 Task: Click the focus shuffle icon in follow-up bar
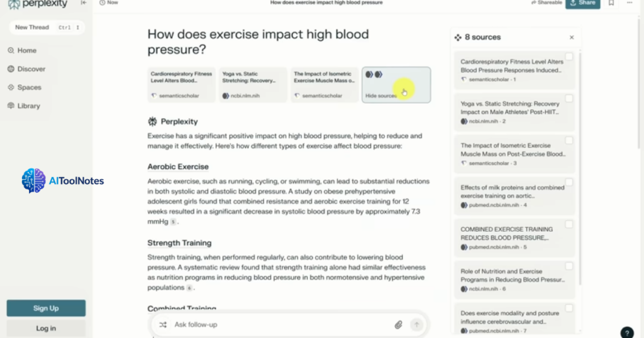pos(163,325)
